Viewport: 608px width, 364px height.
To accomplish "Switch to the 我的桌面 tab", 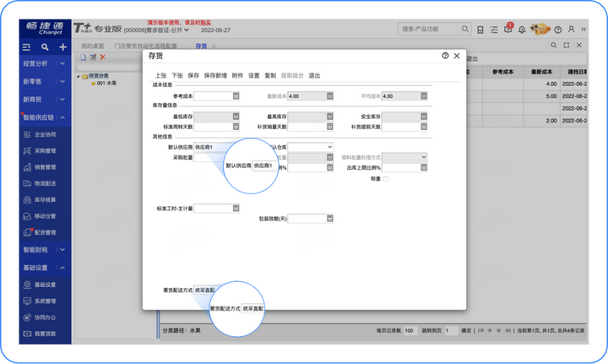I will tap(92, 46).
